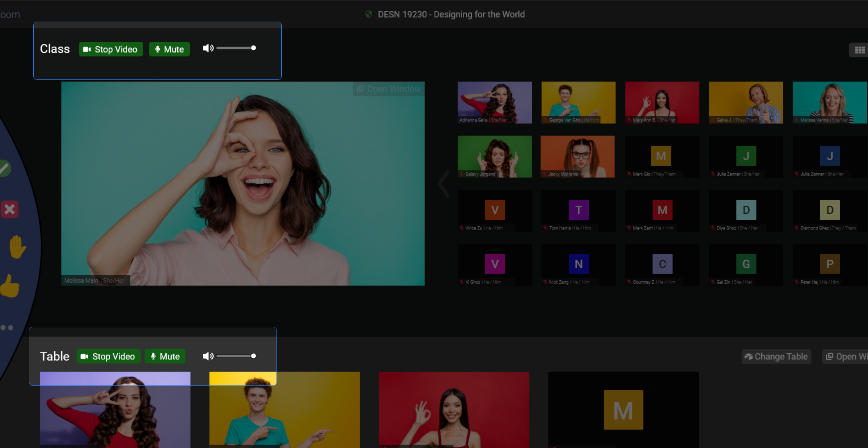Click the Change Table button
The width and height of the screenshot is (868, 448).
click(x=776, y=356)
